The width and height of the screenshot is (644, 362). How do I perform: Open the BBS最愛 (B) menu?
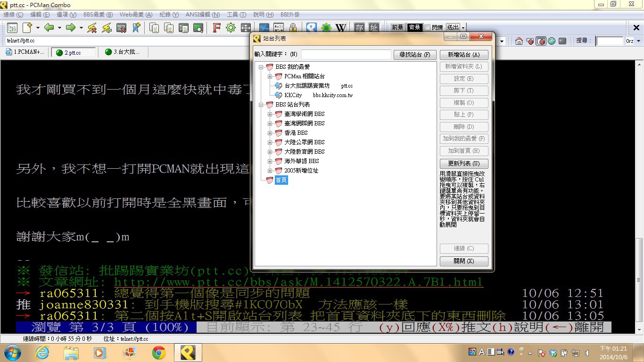[98, 15]
